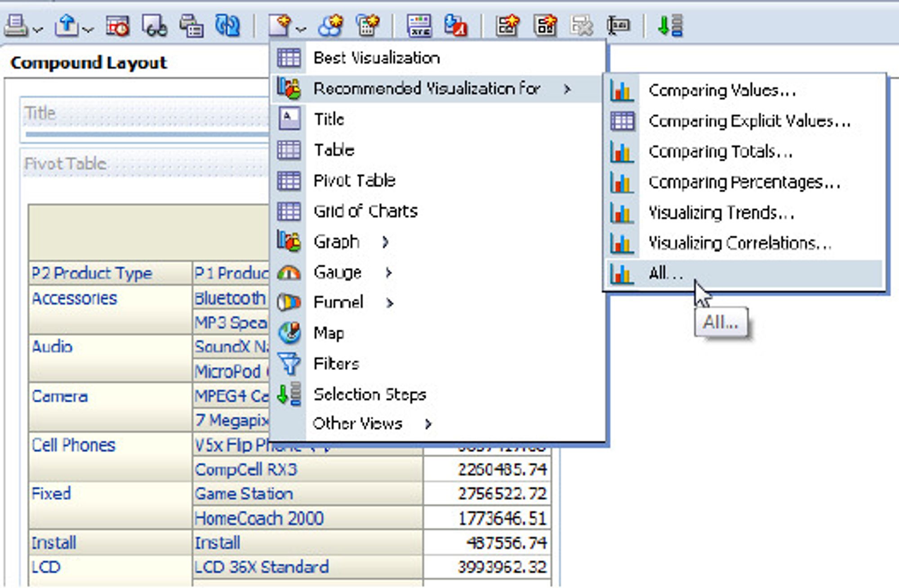Click the green arrow Selection Steps toolbar icon
899x588 pixels.
click(x=670, y=25)
